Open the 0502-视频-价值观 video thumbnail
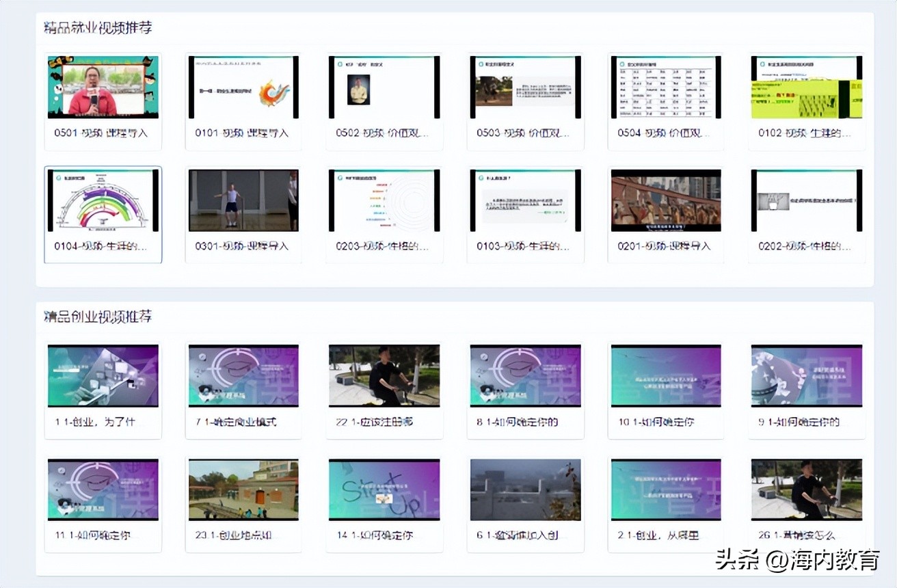The width and height of the screenshot is (897, 588). pos(384,86)
